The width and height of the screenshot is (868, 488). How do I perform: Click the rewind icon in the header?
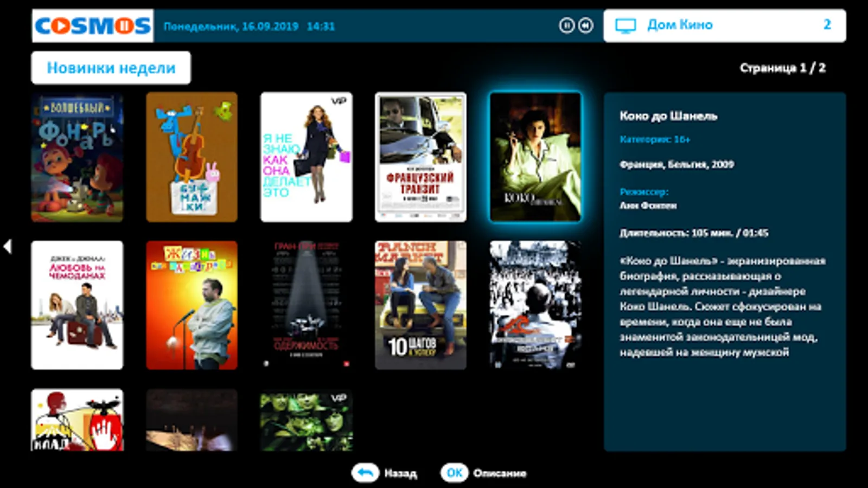click(586, 25)
